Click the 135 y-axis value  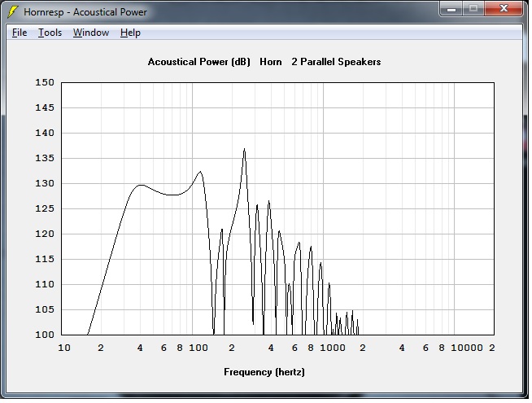click(45, 158)
